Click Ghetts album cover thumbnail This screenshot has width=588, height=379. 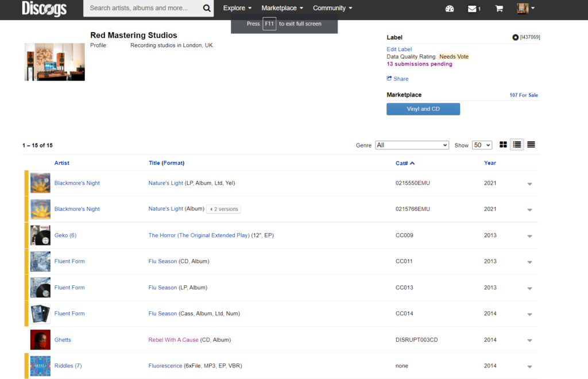pyautogui.click(x=40, y=339)
